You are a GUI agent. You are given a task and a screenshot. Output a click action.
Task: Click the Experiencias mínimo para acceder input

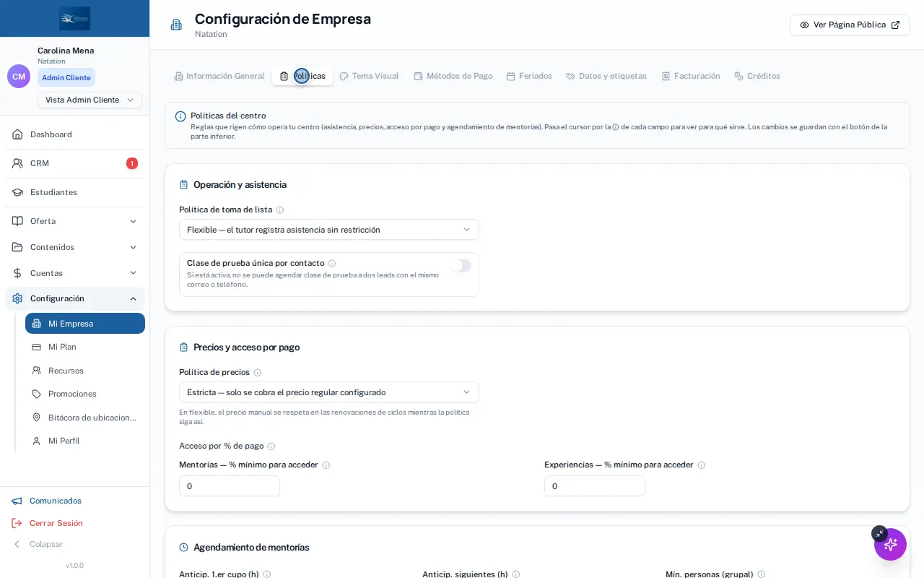[595, 486]
